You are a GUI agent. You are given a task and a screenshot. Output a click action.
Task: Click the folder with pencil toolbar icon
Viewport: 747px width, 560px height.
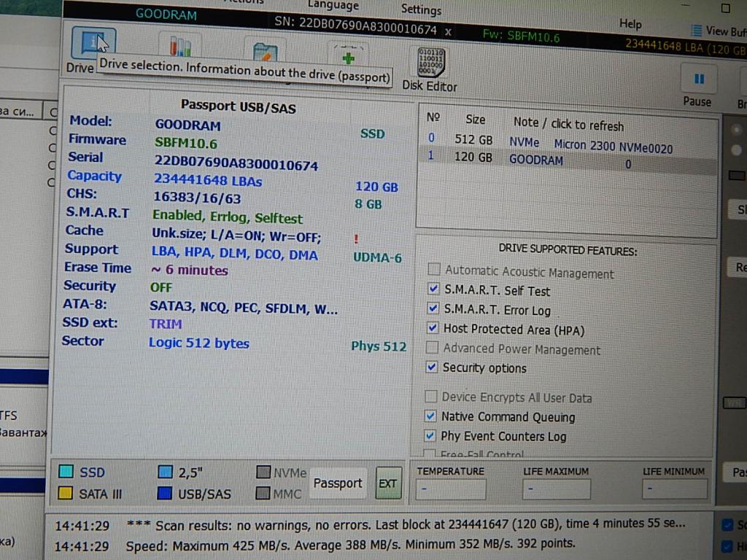coord(263,51)
